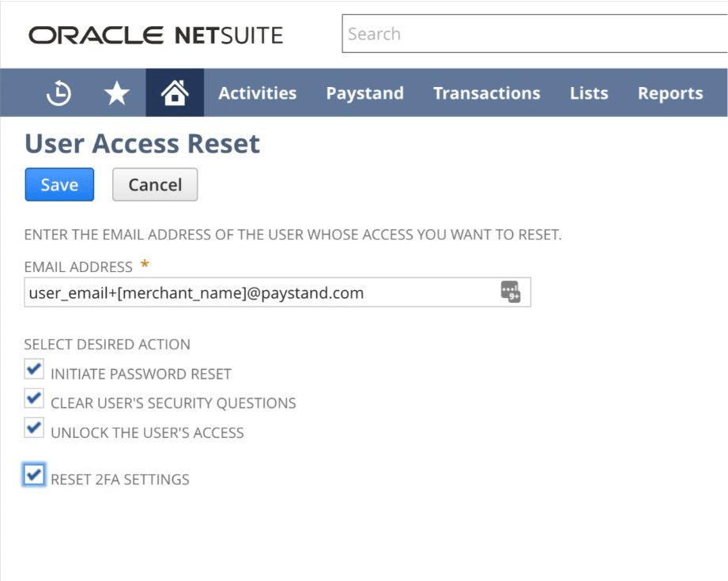Click the User Access Reset heading
The width and height of the screenshot is (728, 581).
click(142, 143)
